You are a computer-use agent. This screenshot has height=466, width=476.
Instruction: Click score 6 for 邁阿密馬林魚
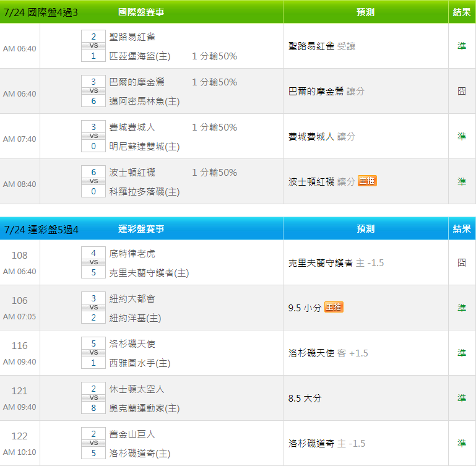pos(93,101)
